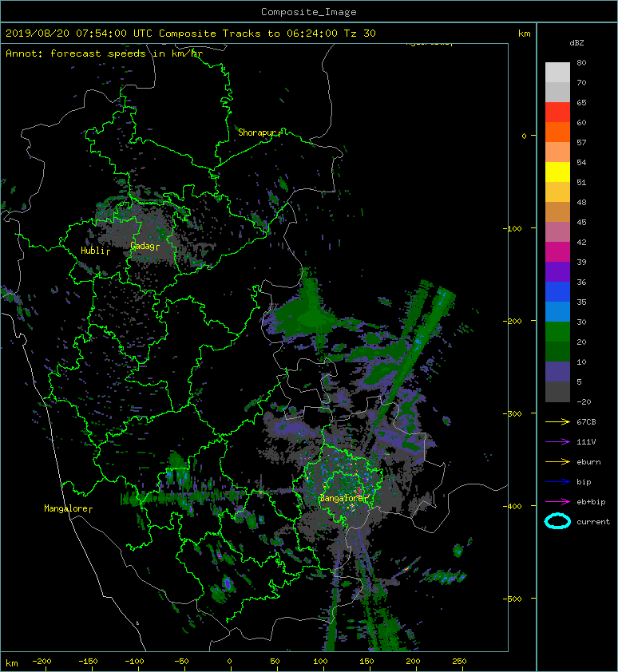This screenshot has width=618, height=672.
Task: Click the '250' tick on bottom axis
Action: (x=459, y=662)
